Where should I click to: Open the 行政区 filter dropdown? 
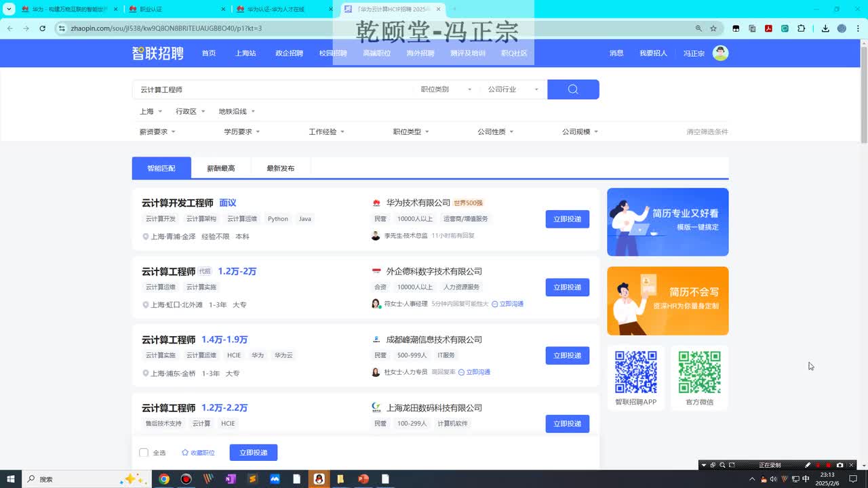tap(191, 111)
